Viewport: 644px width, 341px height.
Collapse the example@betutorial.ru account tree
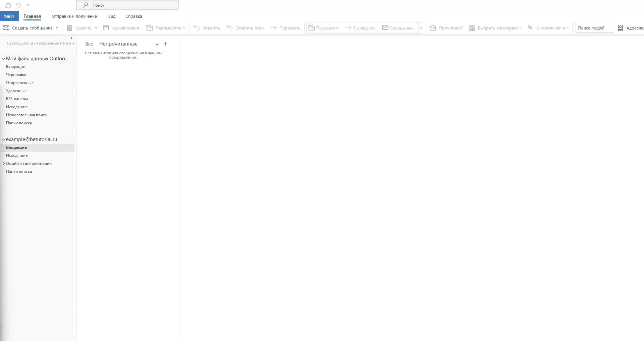click(4, 139)
